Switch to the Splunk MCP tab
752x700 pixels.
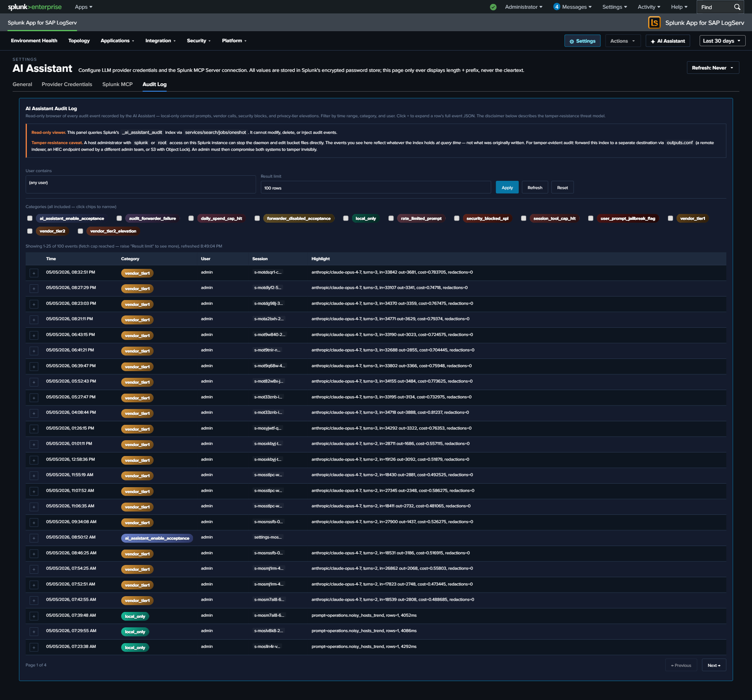(117, 84)
